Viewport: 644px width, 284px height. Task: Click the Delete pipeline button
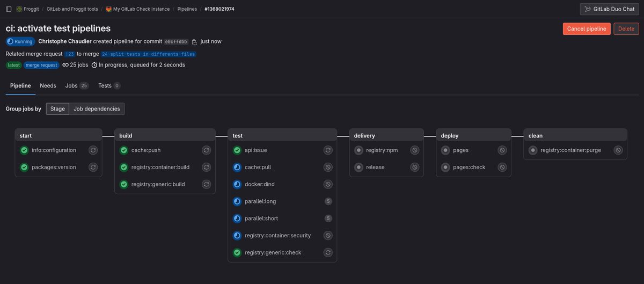click(x=626, y=29)
